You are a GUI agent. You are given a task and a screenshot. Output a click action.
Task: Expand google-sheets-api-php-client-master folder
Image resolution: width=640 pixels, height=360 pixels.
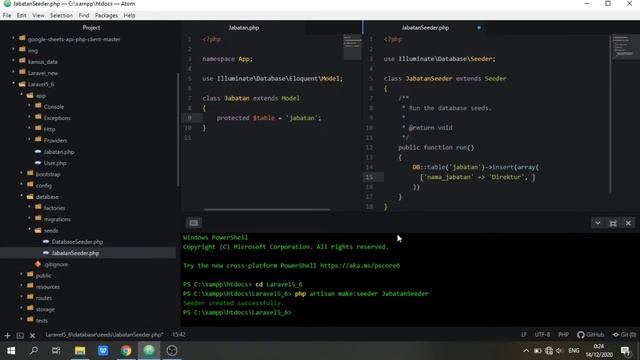(13, 39)
